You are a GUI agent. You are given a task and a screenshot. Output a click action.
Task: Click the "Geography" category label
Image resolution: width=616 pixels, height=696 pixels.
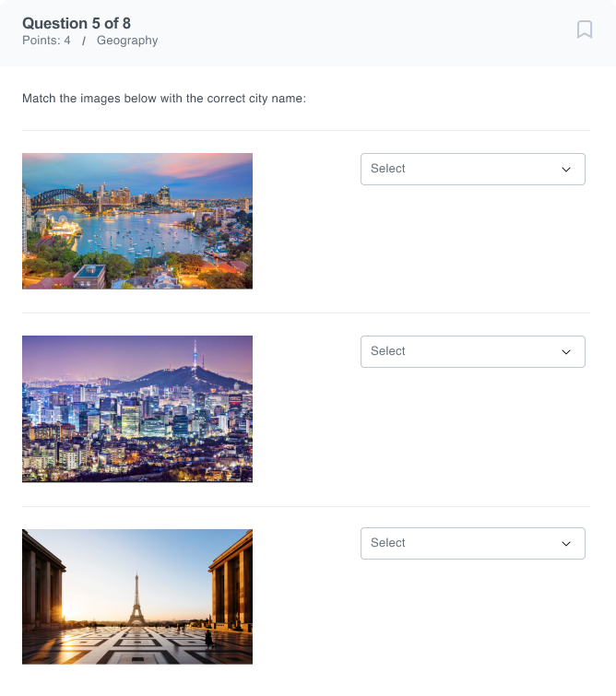[127, 41]
